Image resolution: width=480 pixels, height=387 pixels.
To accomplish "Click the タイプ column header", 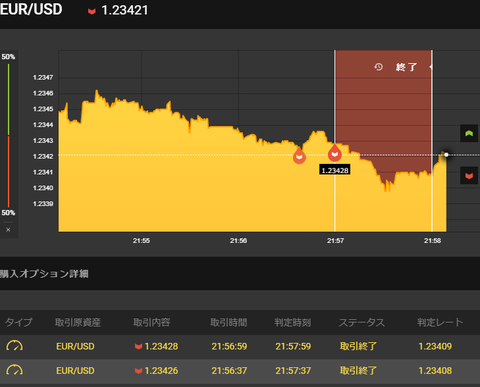I will [19, 322].
